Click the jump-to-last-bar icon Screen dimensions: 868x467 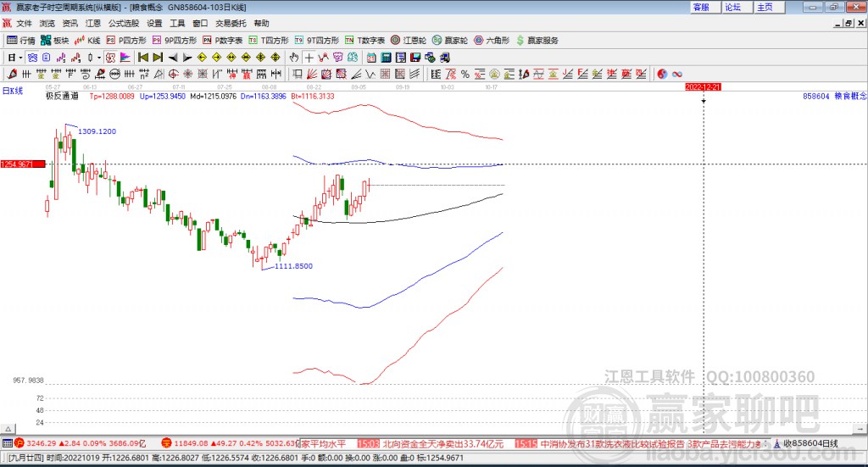(158, 58)
